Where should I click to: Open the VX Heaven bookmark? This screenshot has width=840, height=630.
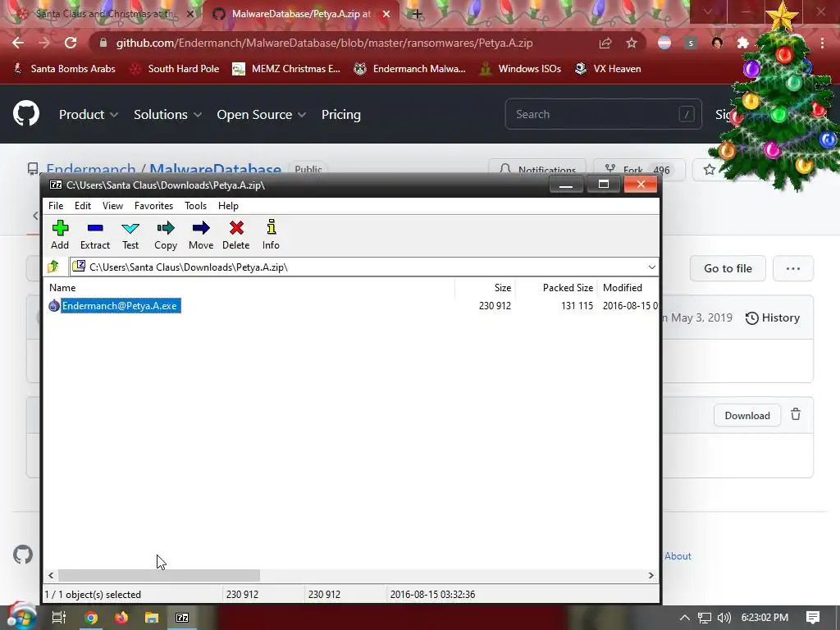(608, 69)
